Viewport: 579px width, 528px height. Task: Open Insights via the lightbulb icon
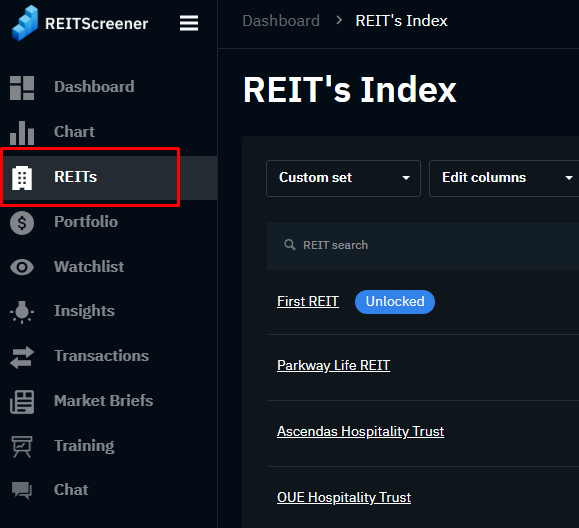[22, 312]
